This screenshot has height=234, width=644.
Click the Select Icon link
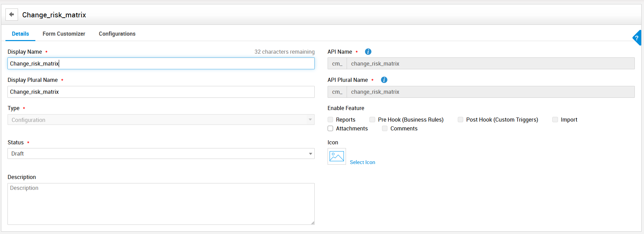(362, 162)
